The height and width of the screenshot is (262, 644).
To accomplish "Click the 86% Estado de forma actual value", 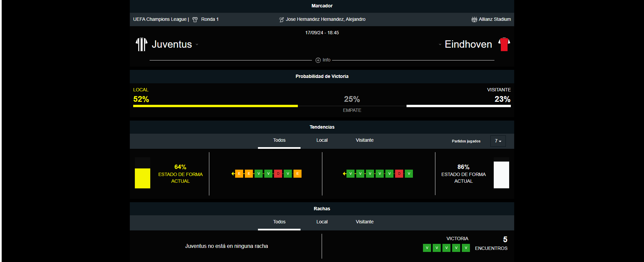I will (x=464, y=167).
